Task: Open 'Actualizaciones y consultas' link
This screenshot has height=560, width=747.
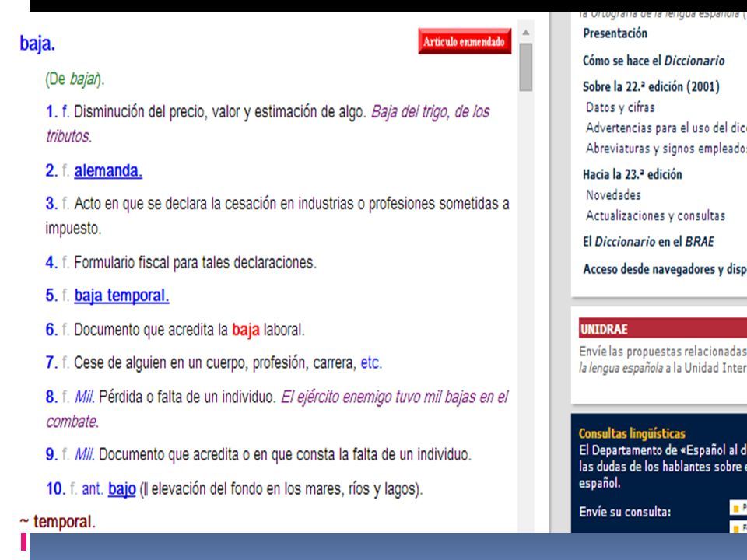Action: point(655,215)
